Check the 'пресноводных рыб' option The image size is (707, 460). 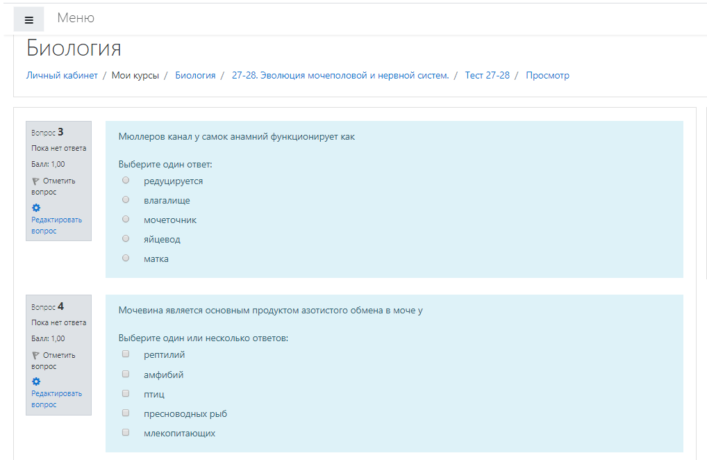click(126, 413)
